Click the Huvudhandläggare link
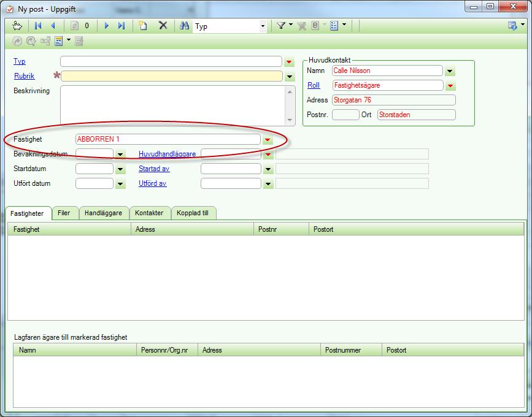This screenshot has height=417, width=532. click(168, 154)
